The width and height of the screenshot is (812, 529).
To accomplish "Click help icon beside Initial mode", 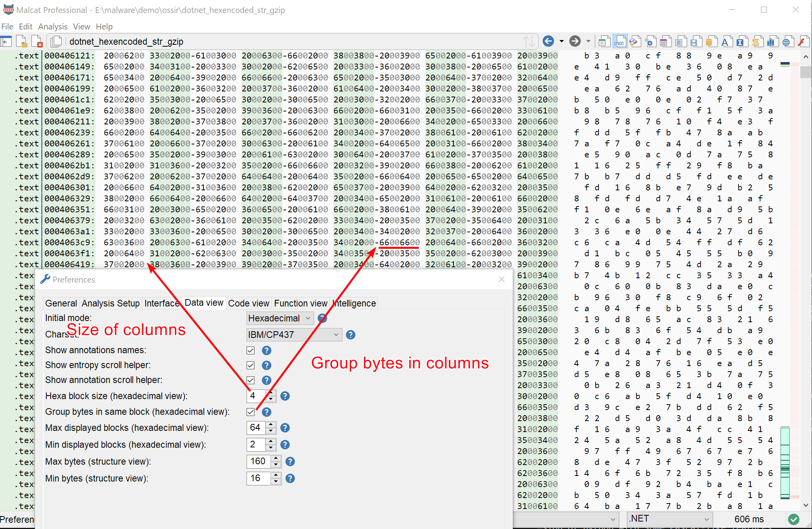I will coord(322,318).
